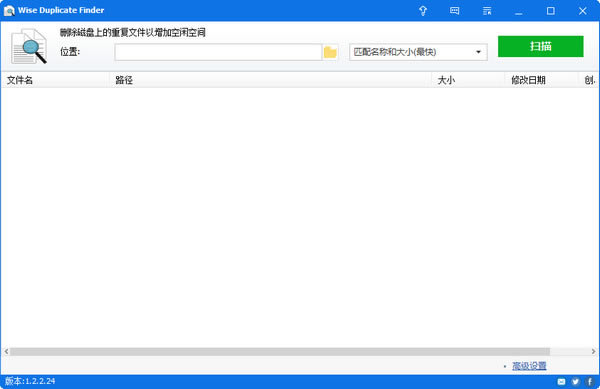Expand the match mode dropdown arrow
The image size is (600, 389).
478,52
